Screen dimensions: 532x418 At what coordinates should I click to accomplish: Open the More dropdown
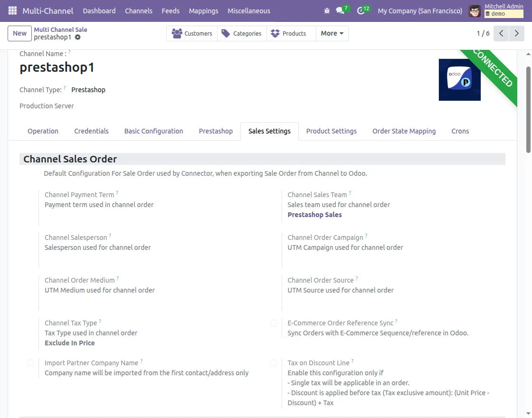point(332,33)
